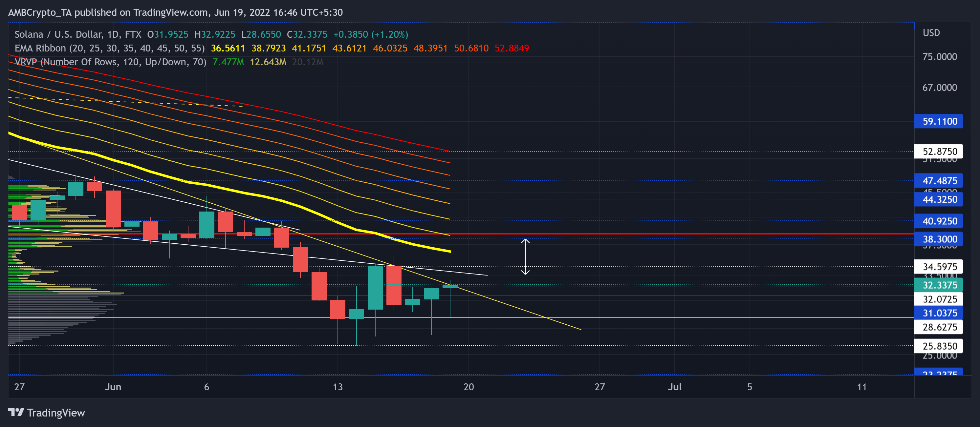
Task: Click the white double-headed arrow measurement
Action: click(525, 256)
